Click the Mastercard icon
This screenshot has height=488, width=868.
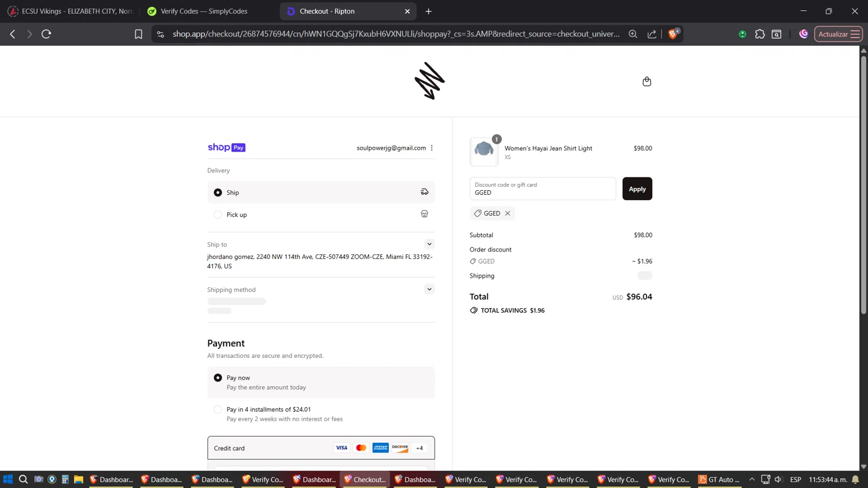pyautogui.click(x=361, y=448)
